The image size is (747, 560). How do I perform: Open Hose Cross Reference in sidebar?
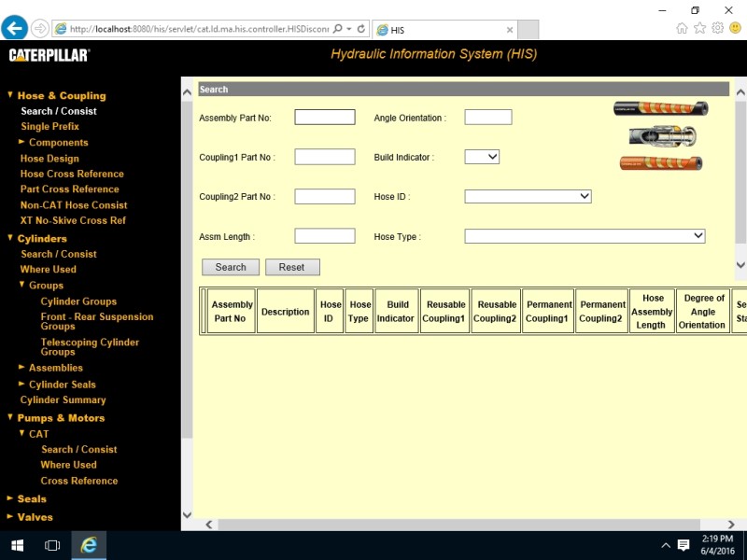point(72,174)
